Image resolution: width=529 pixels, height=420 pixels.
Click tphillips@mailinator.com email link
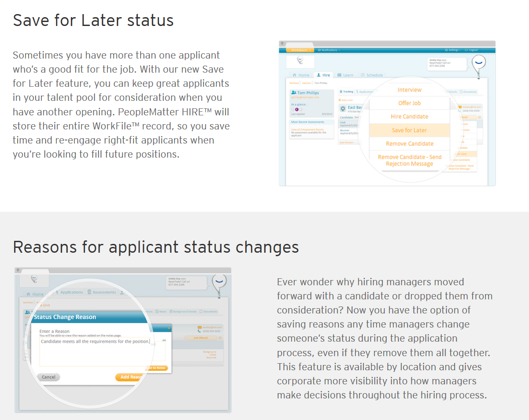click(305, 97)
